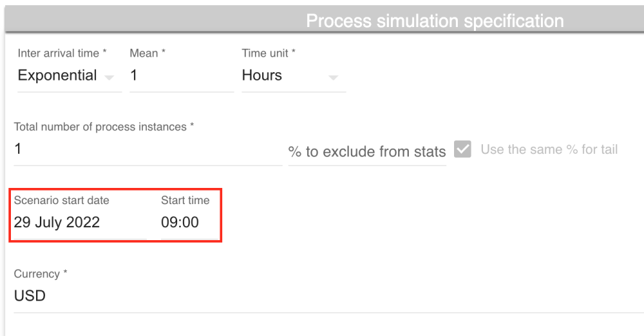Click the 'Time unit' field label
Viewport: 644px width, 336px height.
(x=269, y=53)
